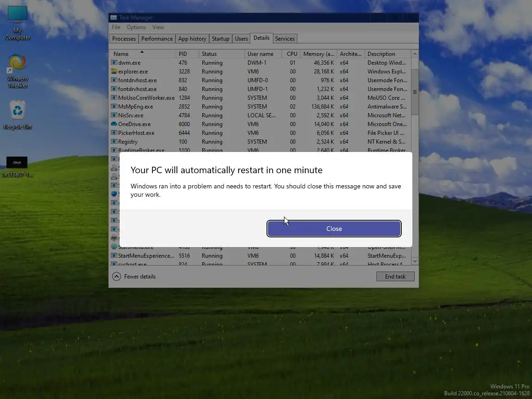This screenshot has width=532, height=399.
Task: Select MoUsoCoreWorker.exe process name
Action: click(x=146, y=98)
